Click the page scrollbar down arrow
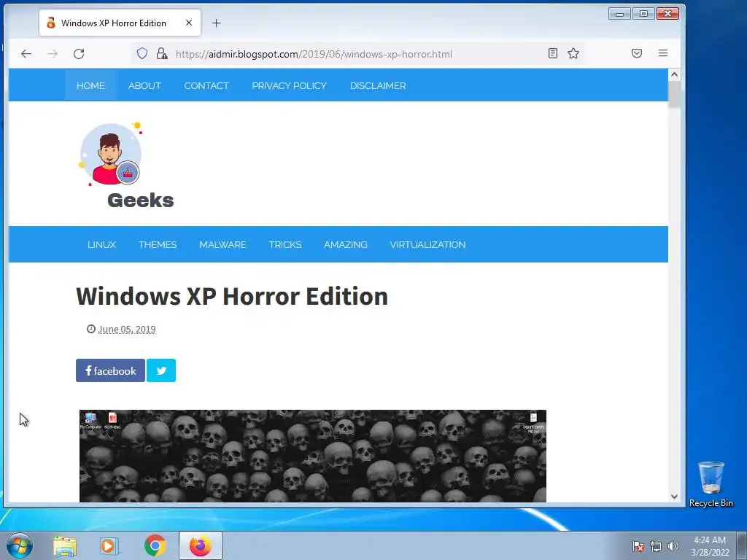The width and height of the screenshot is (747, 560). tap(674, 496)
